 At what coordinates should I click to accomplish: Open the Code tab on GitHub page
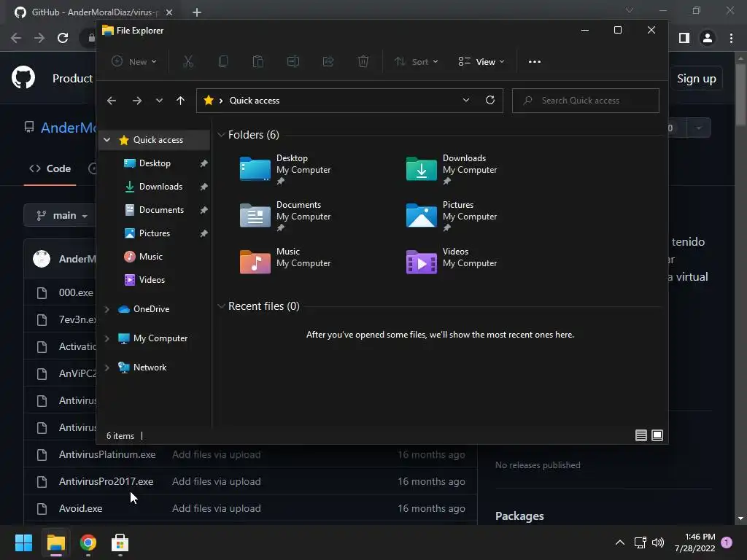point(50,168)
